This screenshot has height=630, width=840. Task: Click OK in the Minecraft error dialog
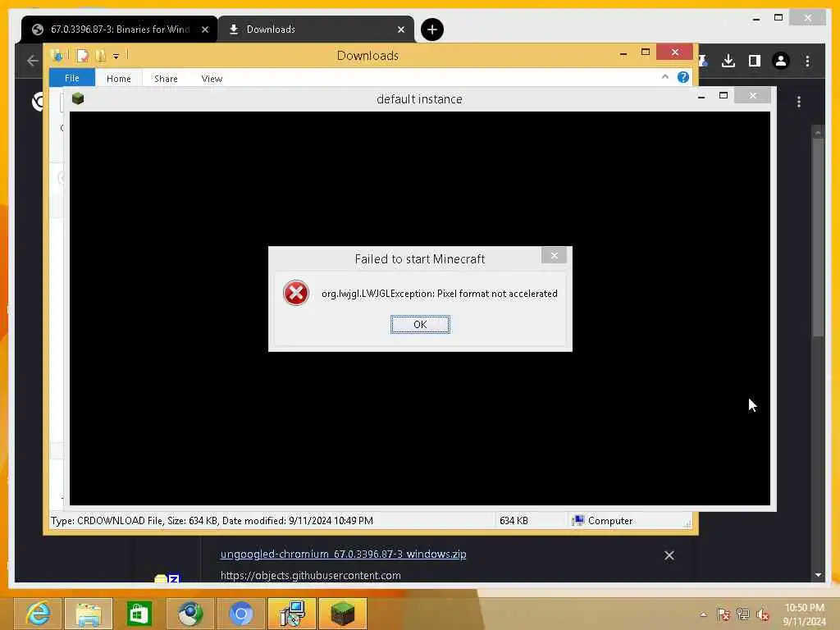(420, 324)
